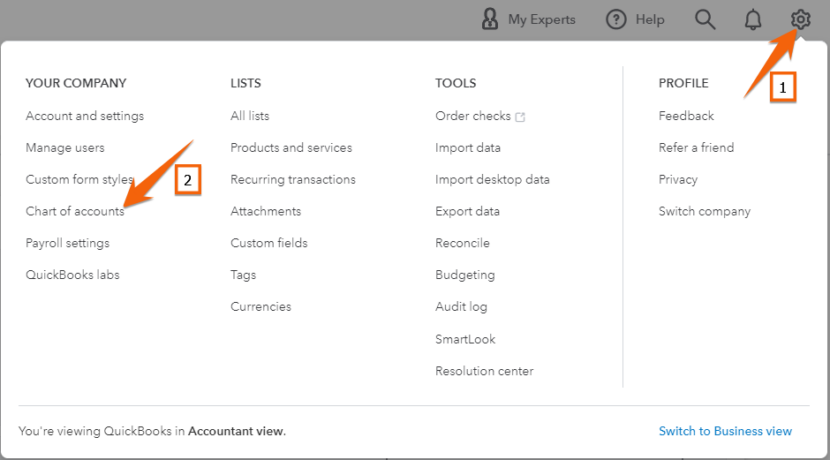Open Manage users
Viewport: 830px width, 460px height.
coord(65,148)
